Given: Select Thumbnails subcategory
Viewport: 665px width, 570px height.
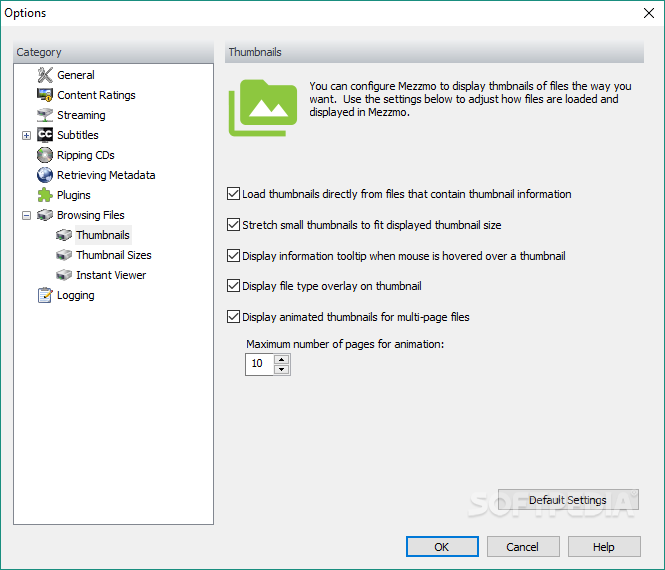Looking at the screenshot, I should pyautogui.click(x=103, y=235).
